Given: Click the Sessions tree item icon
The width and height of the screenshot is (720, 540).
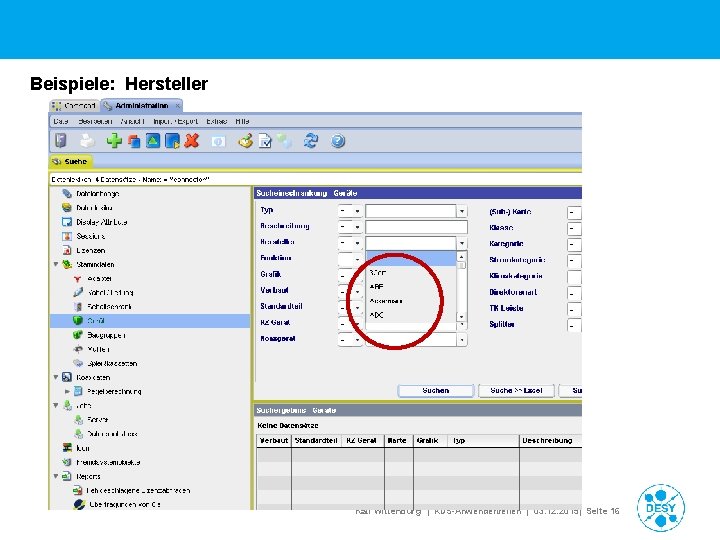Looking at the screenshot, I should [67, 236].
